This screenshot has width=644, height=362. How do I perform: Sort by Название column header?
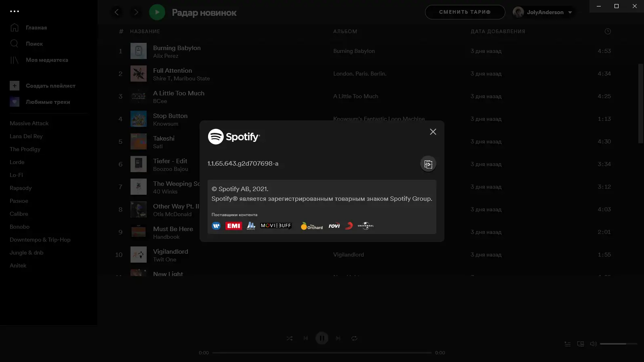145,31
